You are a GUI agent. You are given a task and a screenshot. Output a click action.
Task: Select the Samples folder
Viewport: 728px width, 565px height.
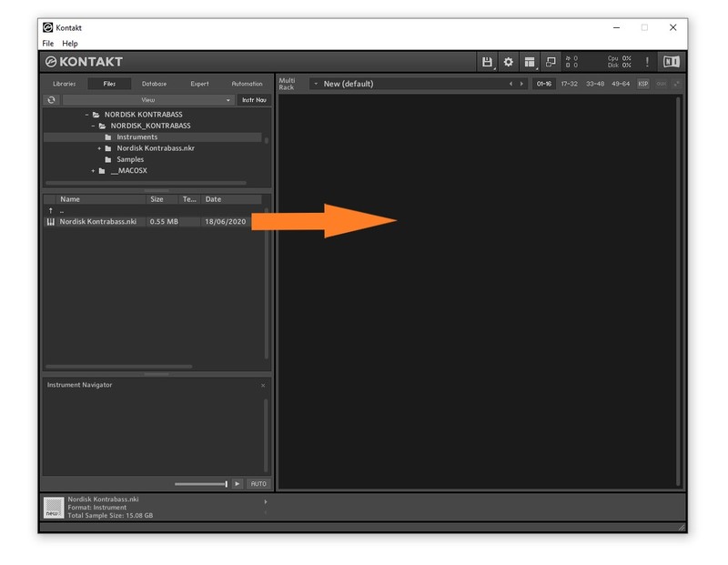point(130,160)
